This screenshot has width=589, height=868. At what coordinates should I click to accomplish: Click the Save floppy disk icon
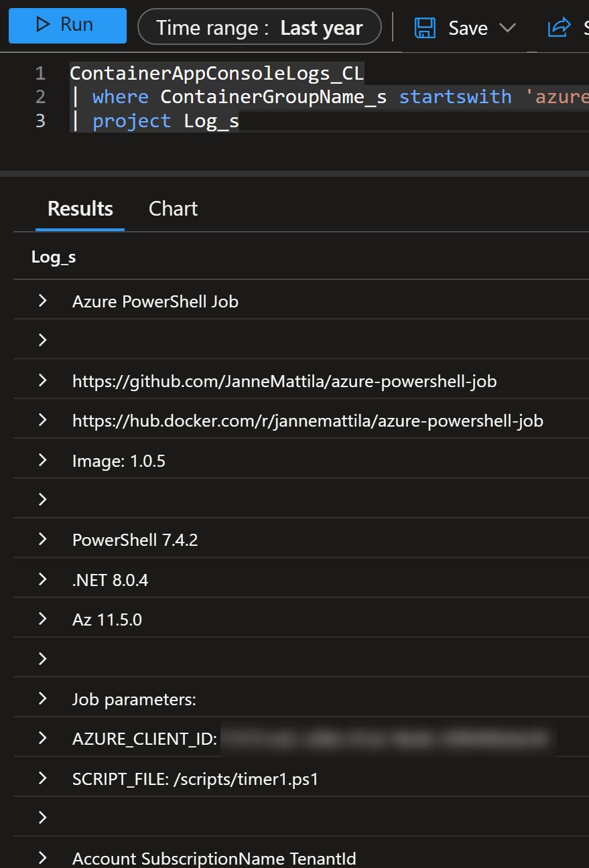[x=426, y=28]
